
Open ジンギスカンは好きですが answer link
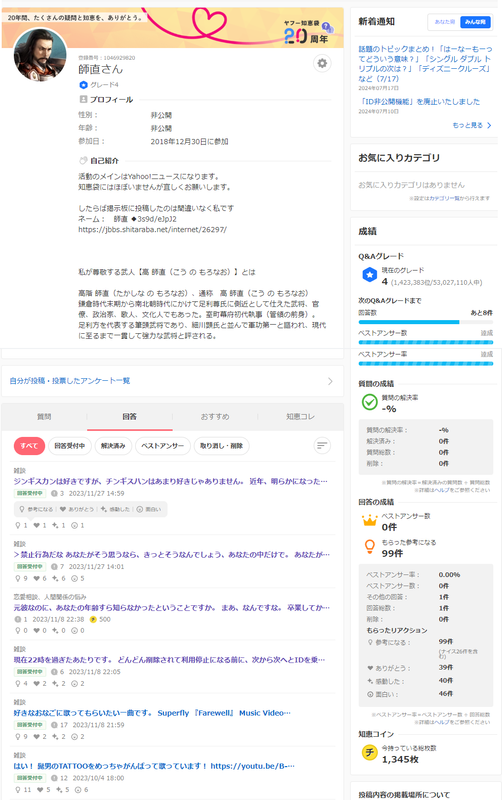point(170,481)
